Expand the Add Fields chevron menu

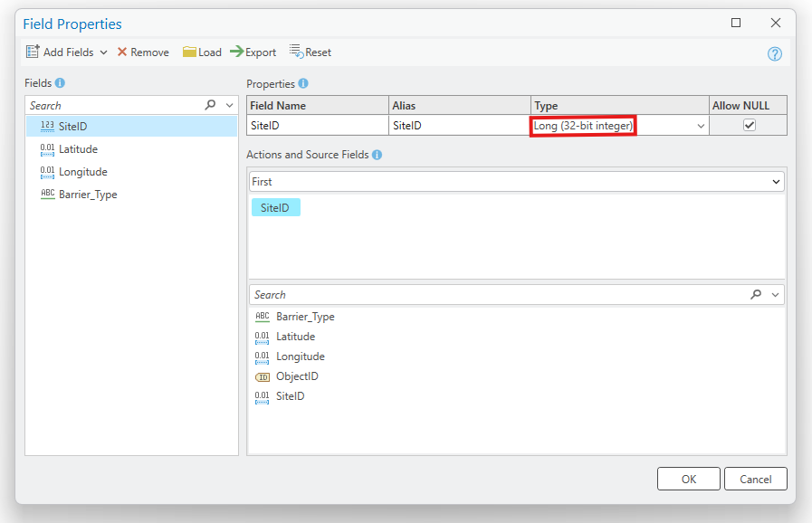pos(104,52)
